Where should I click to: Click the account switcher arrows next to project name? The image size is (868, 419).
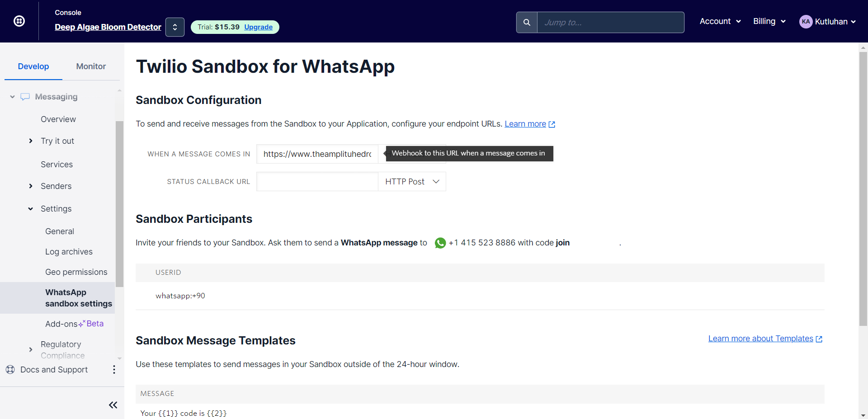click(175, 27)
